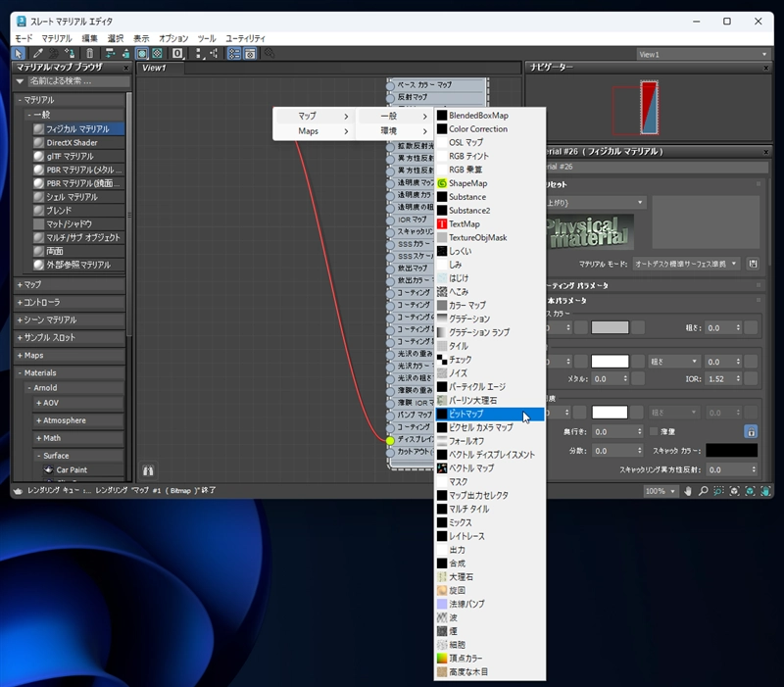Select ブレンド material in list

78,211
